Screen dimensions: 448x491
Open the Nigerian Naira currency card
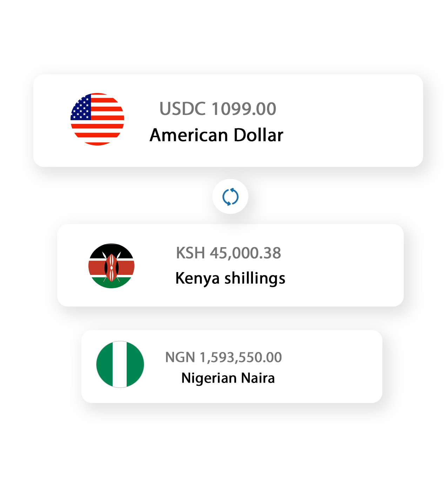(x=232, y=366)
